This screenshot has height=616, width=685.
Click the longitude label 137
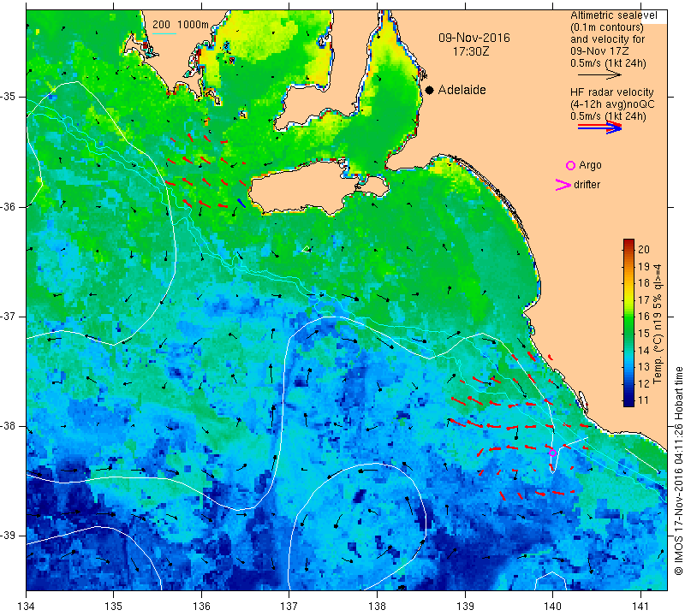point(289,607)
